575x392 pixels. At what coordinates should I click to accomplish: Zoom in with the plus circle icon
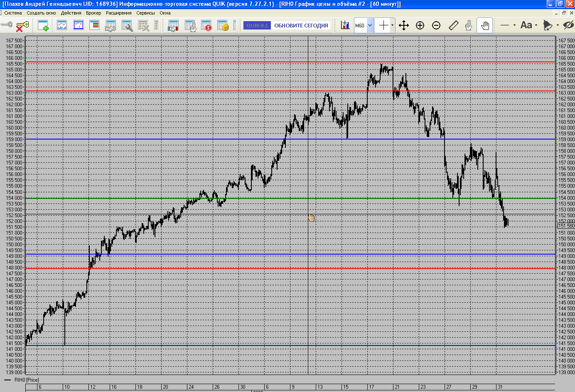click(420, 25)
